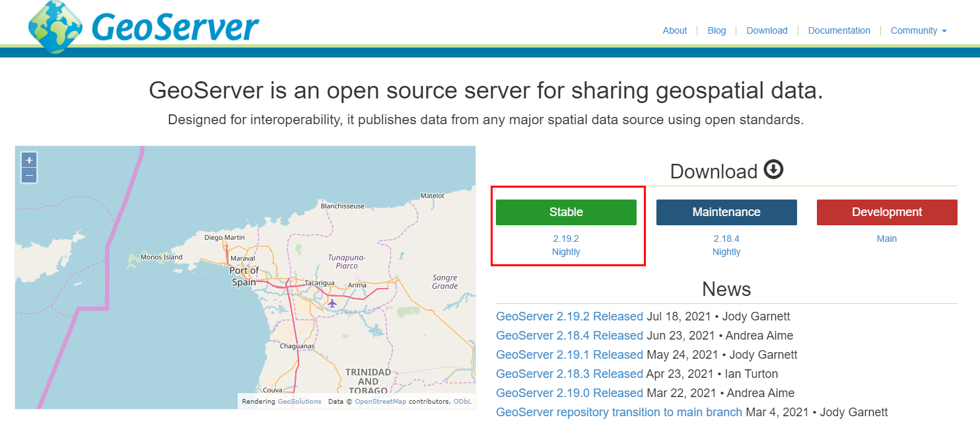Image resolution: width=980 pixels, height=440 pixels.
Task: Zoom in on the map
Action: 29,161
